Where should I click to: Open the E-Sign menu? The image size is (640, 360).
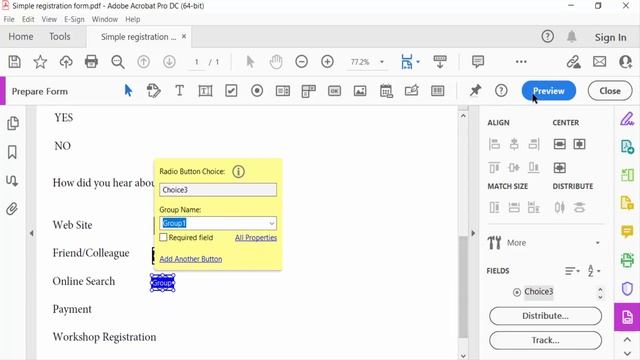(x=74, y=19)
